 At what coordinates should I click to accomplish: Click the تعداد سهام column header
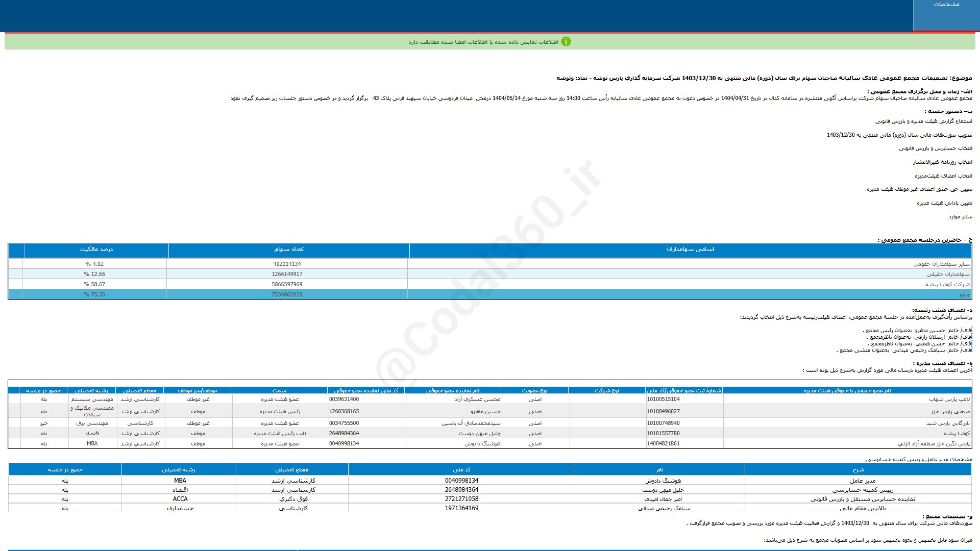click(288, 249)
